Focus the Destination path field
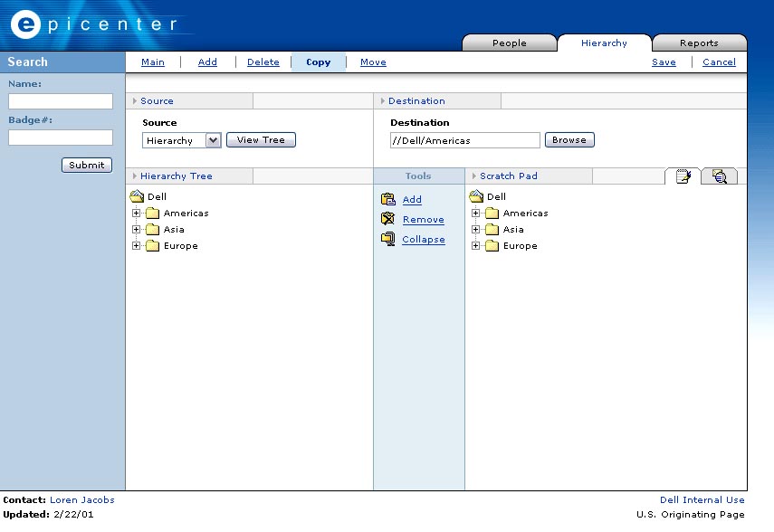Viewport: 774px width, 532px height. point(465,140)
